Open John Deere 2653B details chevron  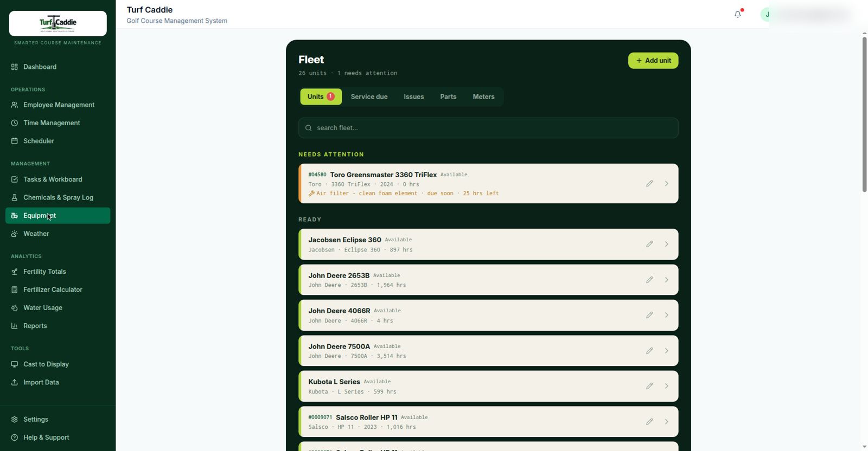(x=667, y=280)
